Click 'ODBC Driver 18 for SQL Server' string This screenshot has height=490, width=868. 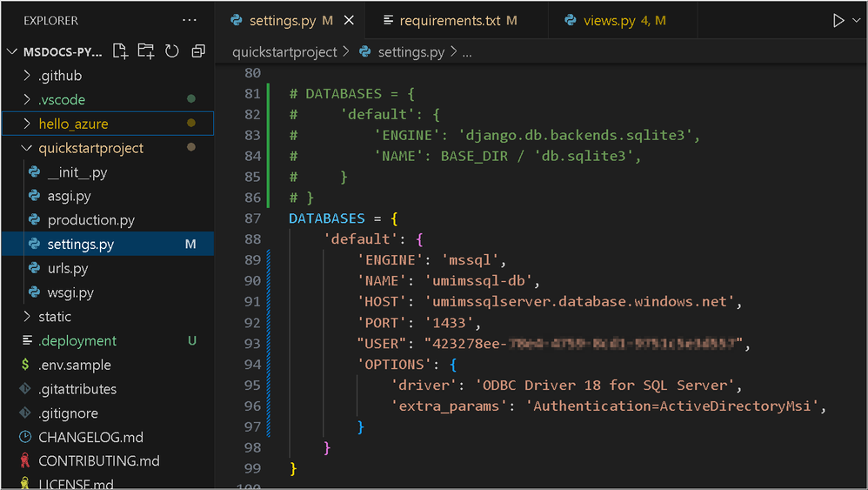coord(604,385)
